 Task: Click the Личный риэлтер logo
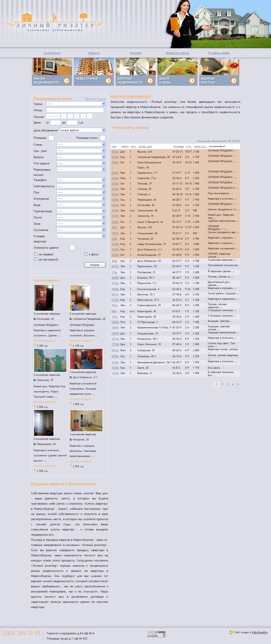click(x=55, y=23)
